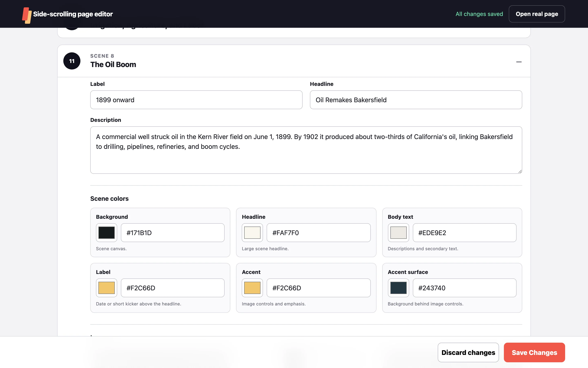Click the Description resize handle corner
The width and height of the screenshot is (588, 368).
[x=520, y=171]
